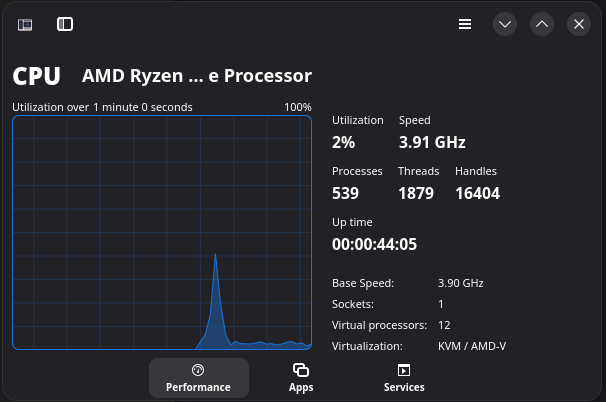This screenshot has height=402, width=606.
Task: Click the Up time label
Action: pos(352,222)
